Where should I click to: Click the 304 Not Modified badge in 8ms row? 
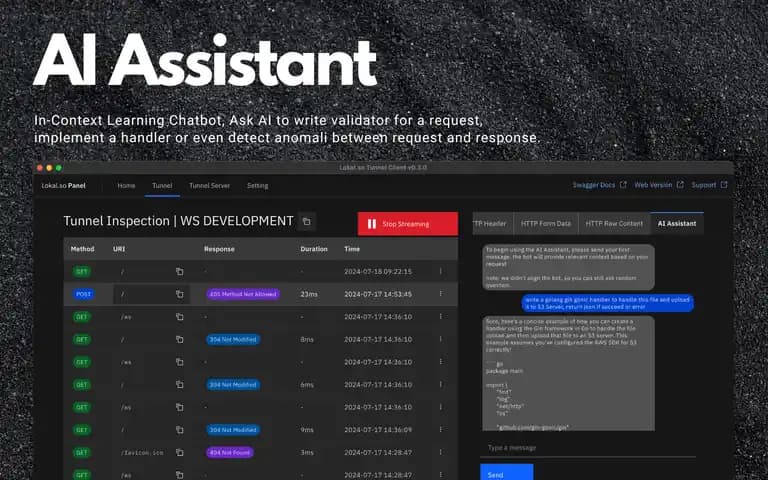(x=233, y=339)
